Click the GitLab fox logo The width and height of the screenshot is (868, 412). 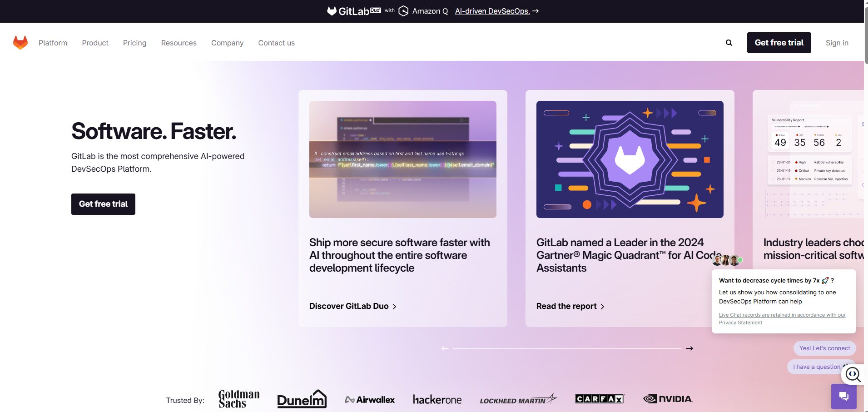tap(20, 42)
